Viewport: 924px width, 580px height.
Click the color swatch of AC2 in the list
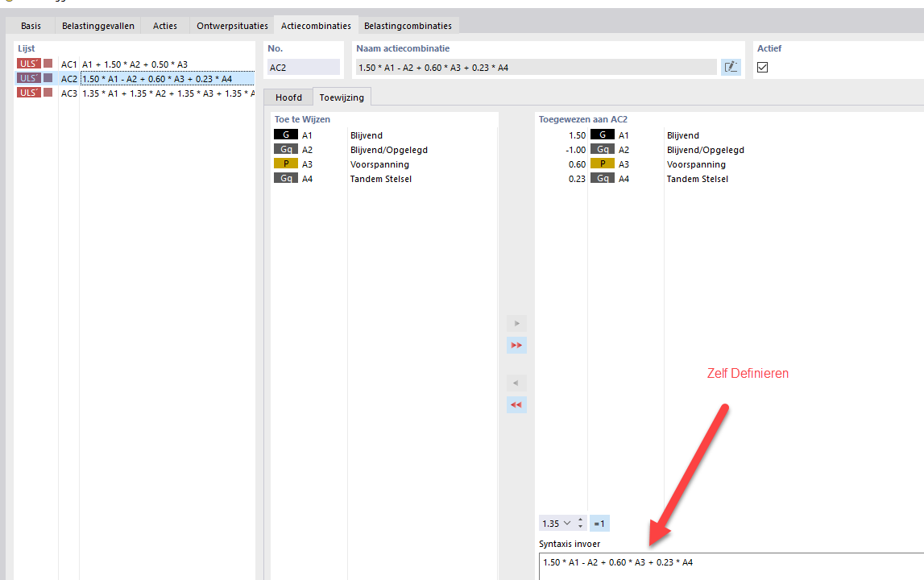(x=48, y=78)
